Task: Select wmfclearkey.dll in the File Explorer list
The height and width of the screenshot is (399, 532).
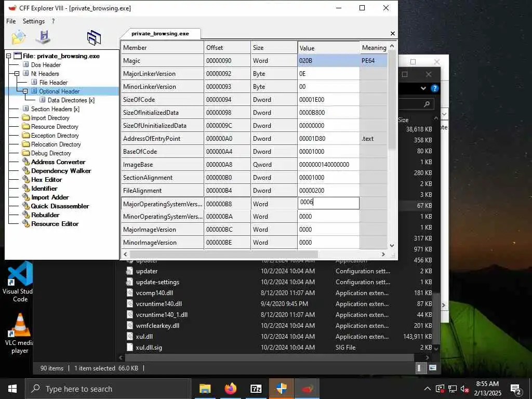Action: (157, 326)
